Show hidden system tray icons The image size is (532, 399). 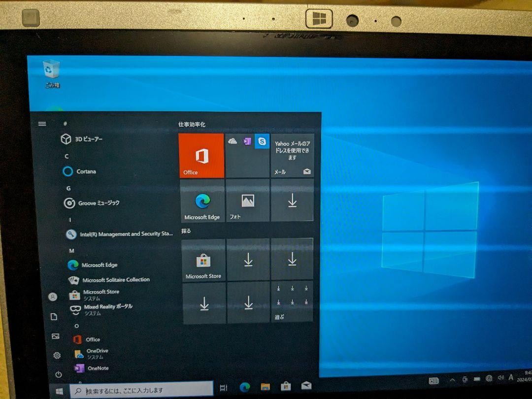tap(452, 380)
